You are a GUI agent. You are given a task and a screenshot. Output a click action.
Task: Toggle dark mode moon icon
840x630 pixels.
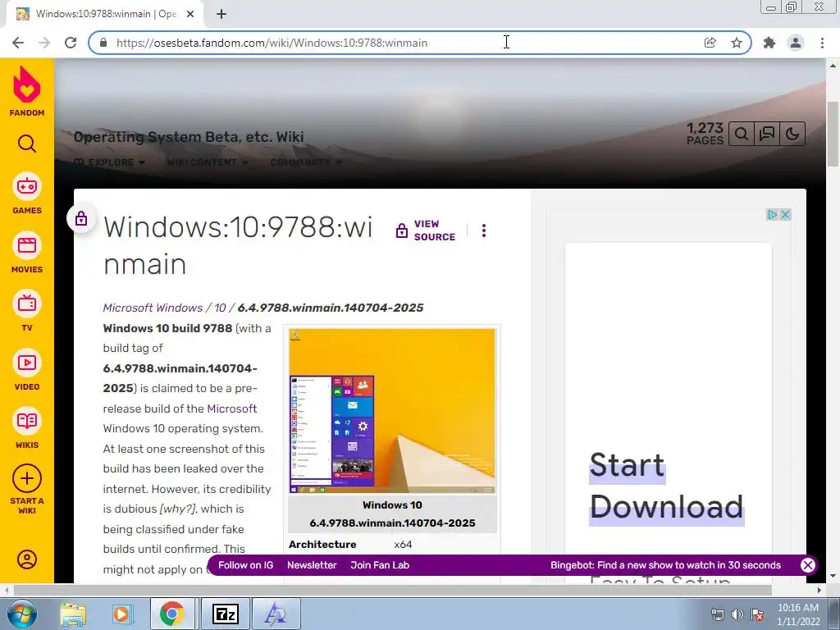(x=792, y=134)
